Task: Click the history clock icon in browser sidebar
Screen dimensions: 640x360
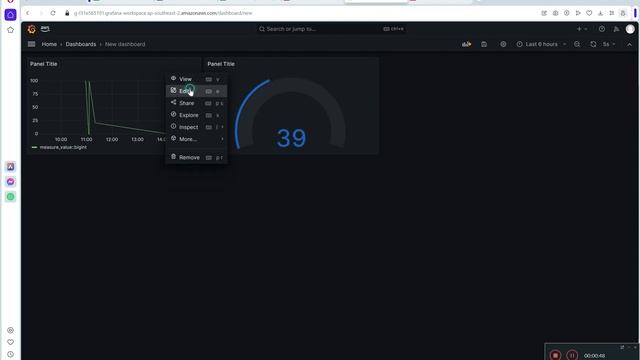Action: (11, 354)
